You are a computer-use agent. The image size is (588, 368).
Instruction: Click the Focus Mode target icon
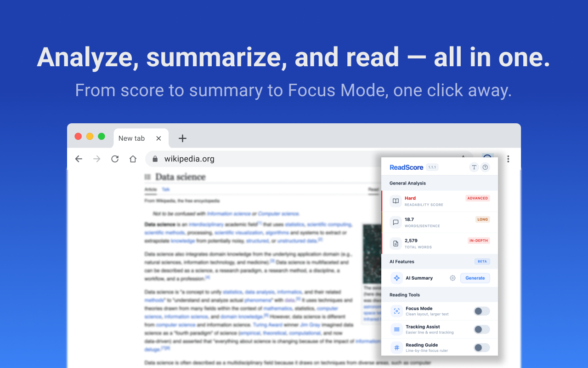pos(396,311)
